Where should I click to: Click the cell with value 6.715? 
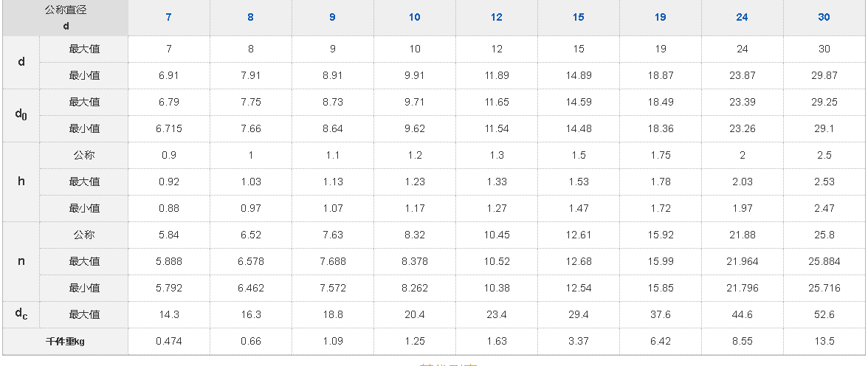[169, 128]
